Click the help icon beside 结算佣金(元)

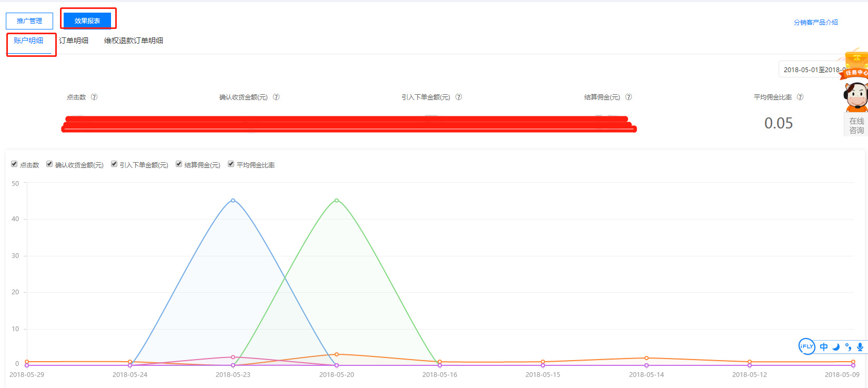[x=629, y=97]
